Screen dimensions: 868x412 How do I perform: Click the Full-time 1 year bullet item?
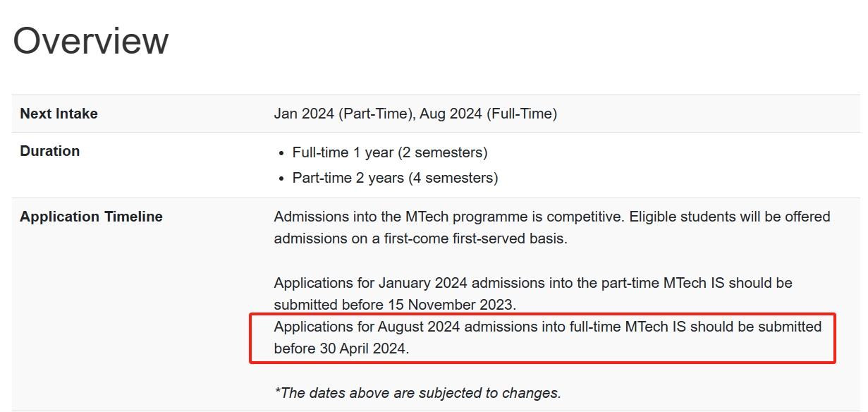[390, 152]
